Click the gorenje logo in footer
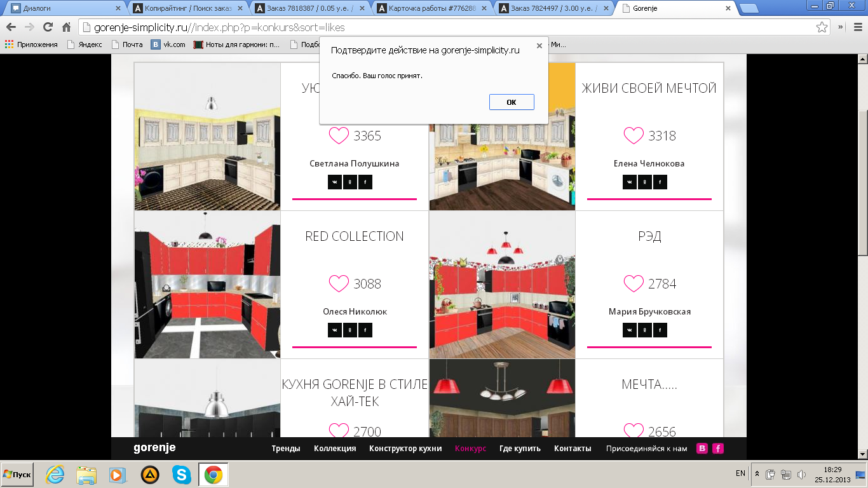This screenshot has height=488, width=868. coord(154,448)
